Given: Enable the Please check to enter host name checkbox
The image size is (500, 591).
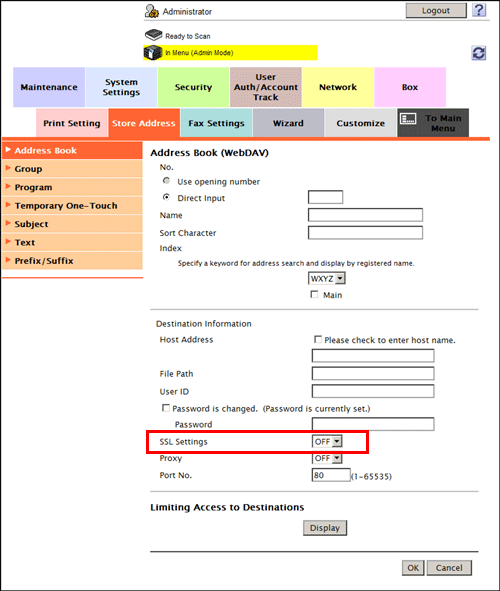Looking at the screenshot, I should point(318,339).
